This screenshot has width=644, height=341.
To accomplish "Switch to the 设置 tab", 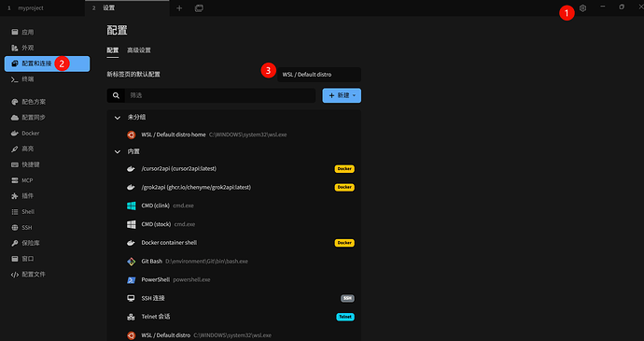I will coord(127,8).
